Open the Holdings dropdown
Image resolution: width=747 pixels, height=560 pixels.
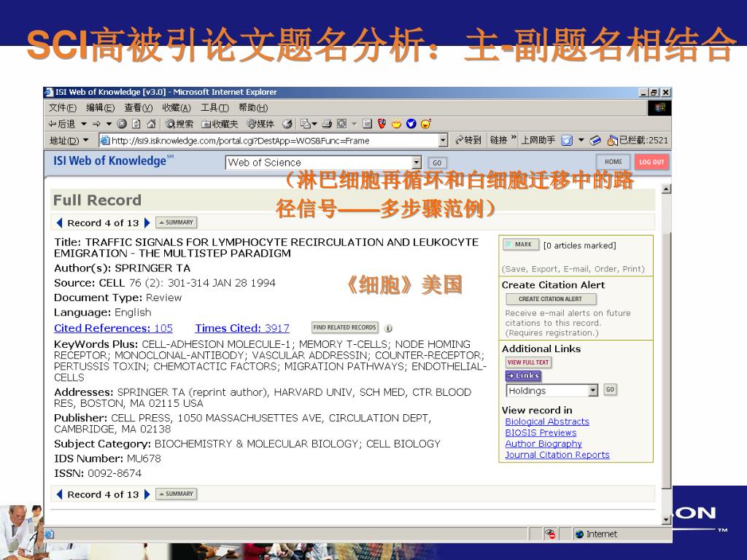(551, 391)
